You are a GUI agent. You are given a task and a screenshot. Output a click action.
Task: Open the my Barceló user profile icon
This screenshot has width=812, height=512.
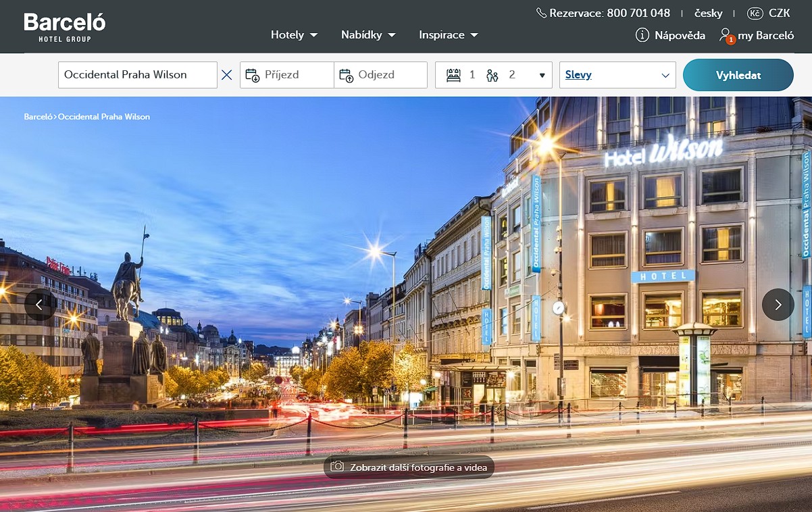point(726,35)
